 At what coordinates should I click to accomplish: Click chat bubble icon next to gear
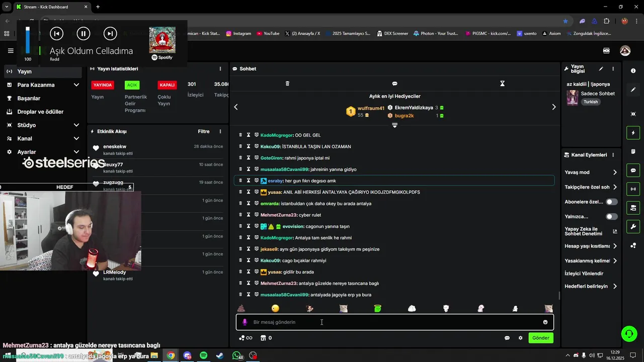[507, 338]
